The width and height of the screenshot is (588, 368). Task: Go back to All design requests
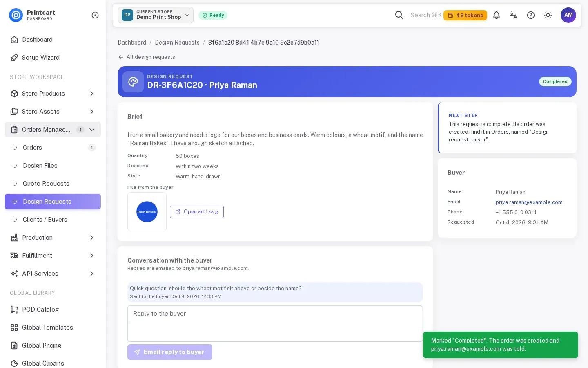tap(147, 57)
